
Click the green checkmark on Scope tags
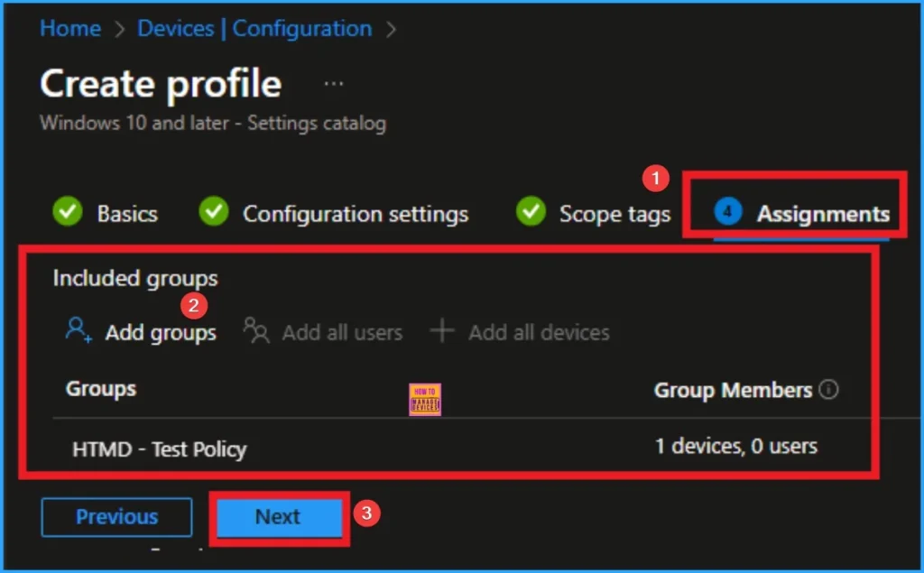pyautogui.click(x=530, y=213)
